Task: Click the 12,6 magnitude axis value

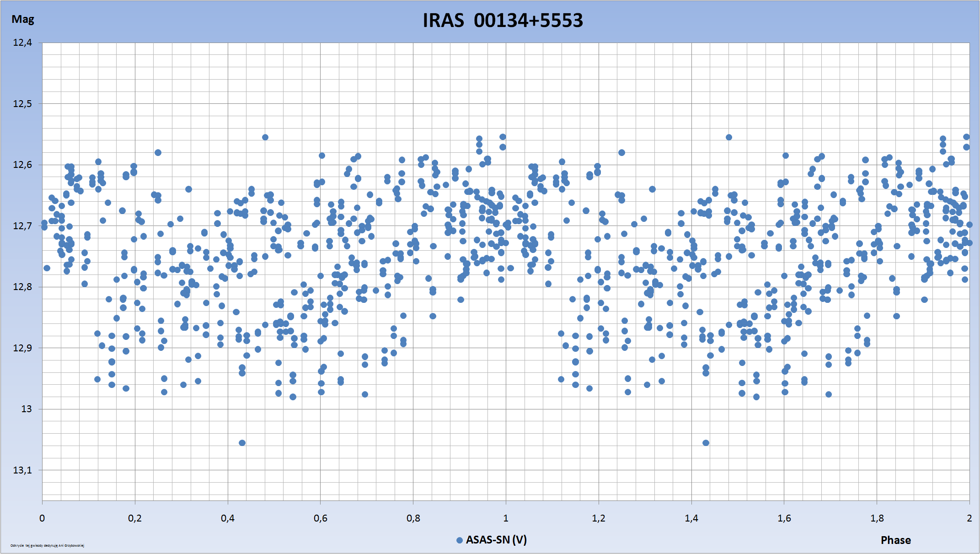Action: click(23, 165)
